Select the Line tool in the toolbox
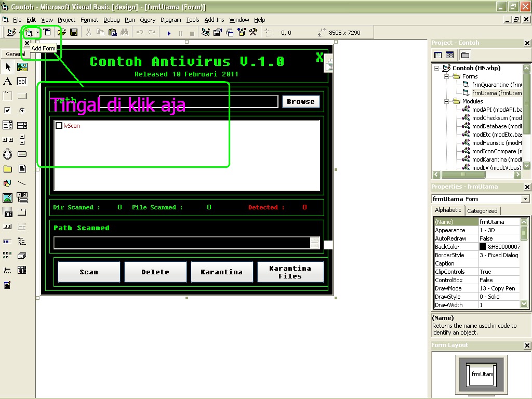 coord(22,183)
